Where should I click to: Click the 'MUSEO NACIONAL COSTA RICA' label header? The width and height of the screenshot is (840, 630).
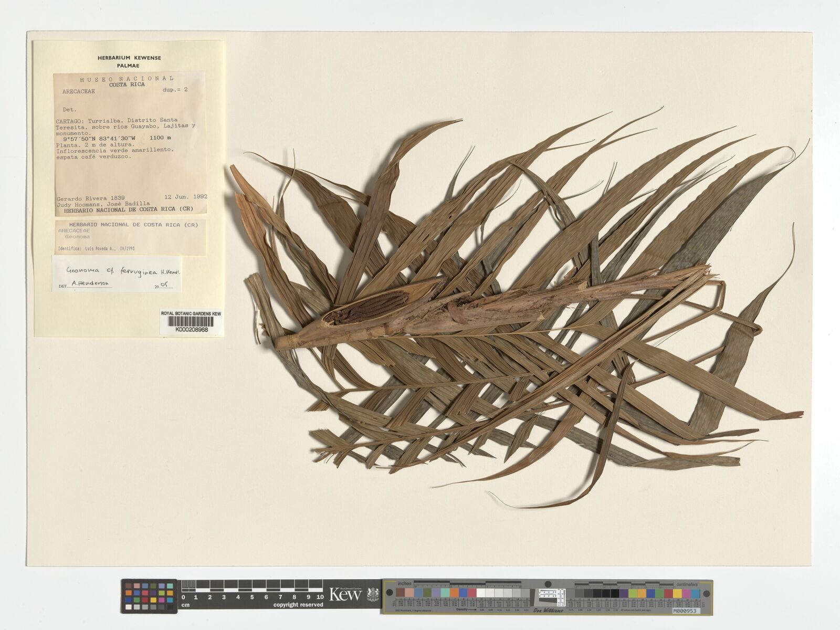pyautogui.click(x=127, y=81)
